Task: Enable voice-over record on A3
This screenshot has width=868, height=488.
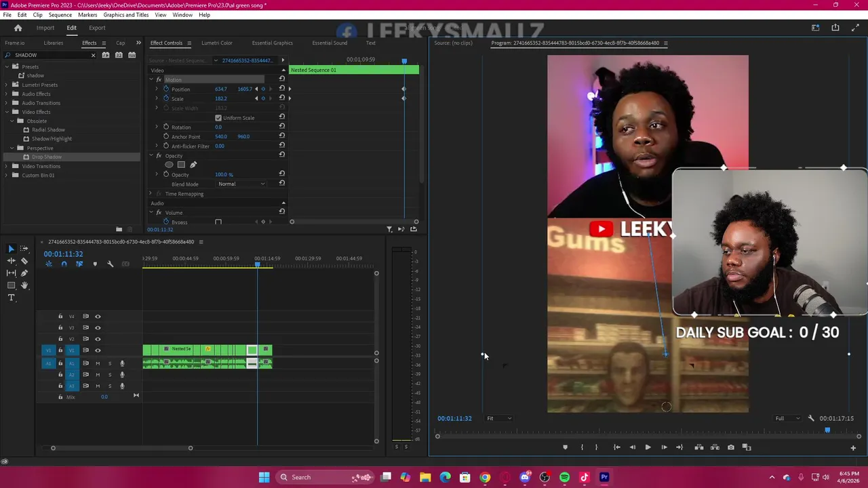Action: tap(122, 386)
